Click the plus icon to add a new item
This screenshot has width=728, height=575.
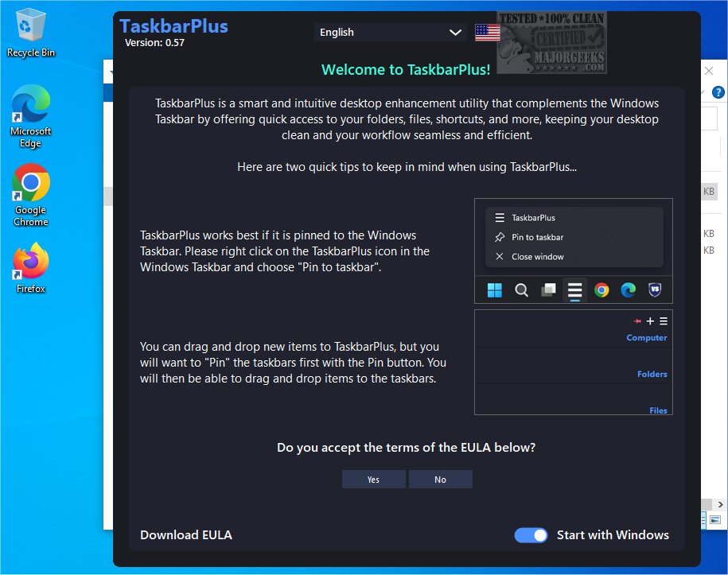pos(650,321)
